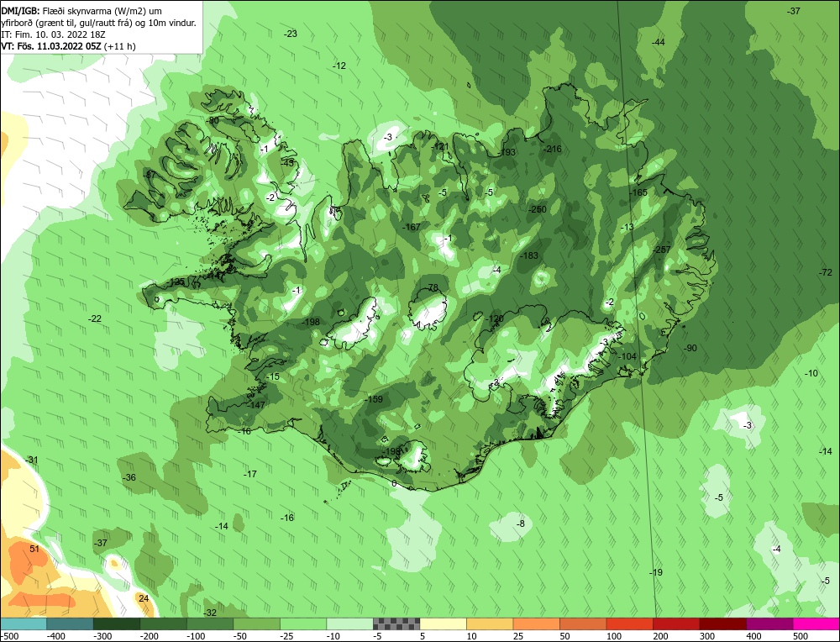The height and width of the screenshot is (642, 840).
Task: Select the '78' value on the glacier
Action: click(x=433, y=287)
